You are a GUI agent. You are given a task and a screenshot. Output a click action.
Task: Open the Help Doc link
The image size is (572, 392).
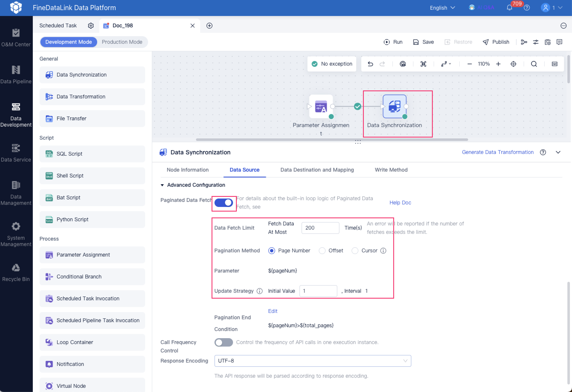[400, 203]
